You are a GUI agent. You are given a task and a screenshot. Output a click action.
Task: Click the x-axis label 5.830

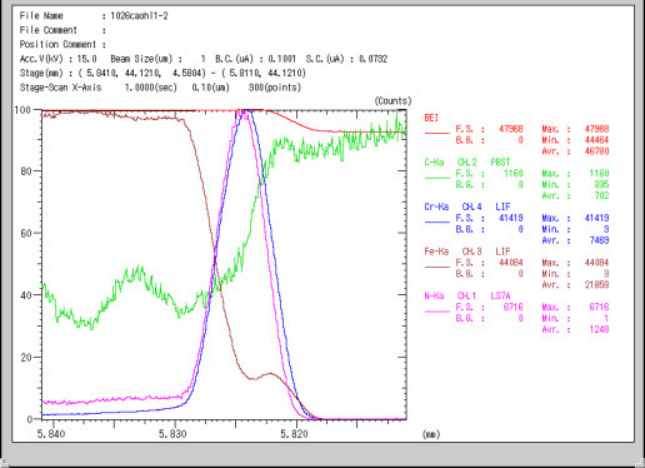pos(173,434)
